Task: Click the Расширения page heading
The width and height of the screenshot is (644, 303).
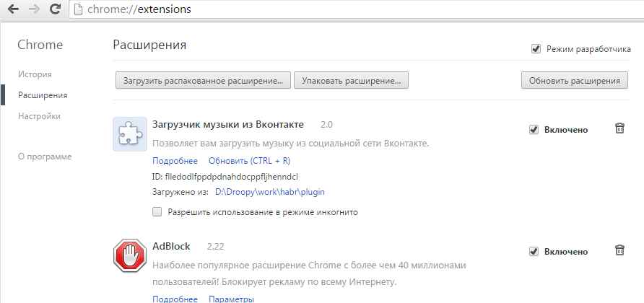Action: tap(149, 45)
